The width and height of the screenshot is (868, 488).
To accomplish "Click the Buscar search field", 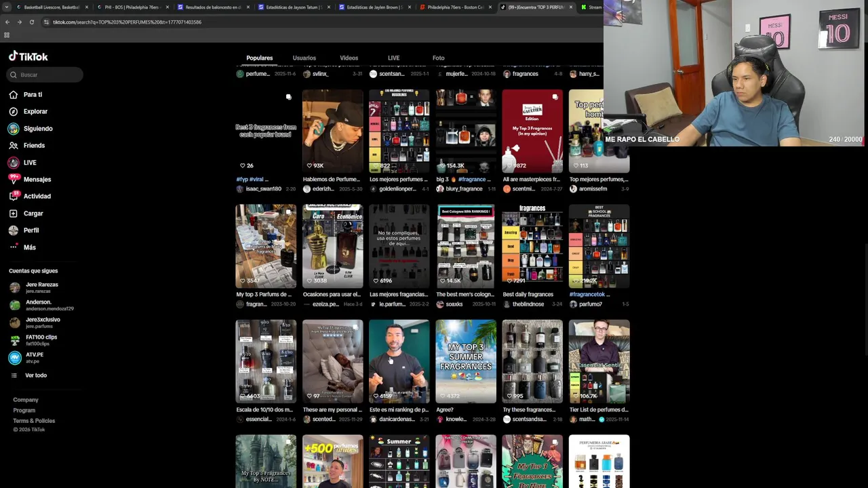I will (45, 75).
